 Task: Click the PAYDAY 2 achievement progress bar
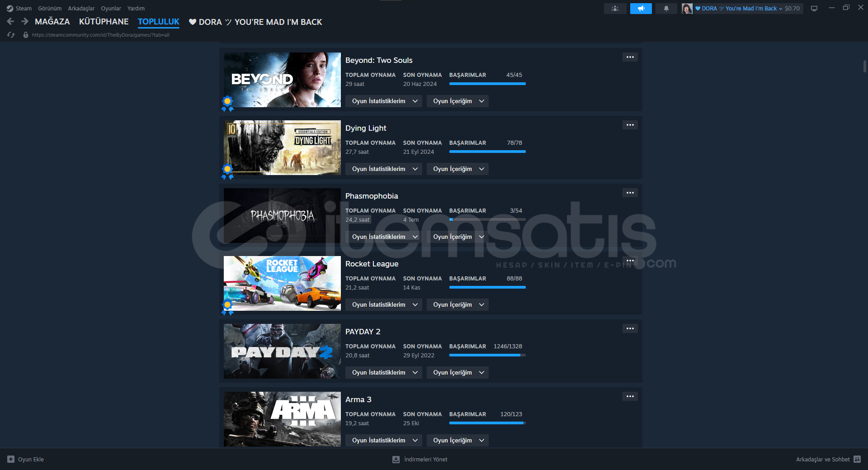point(487,355)
